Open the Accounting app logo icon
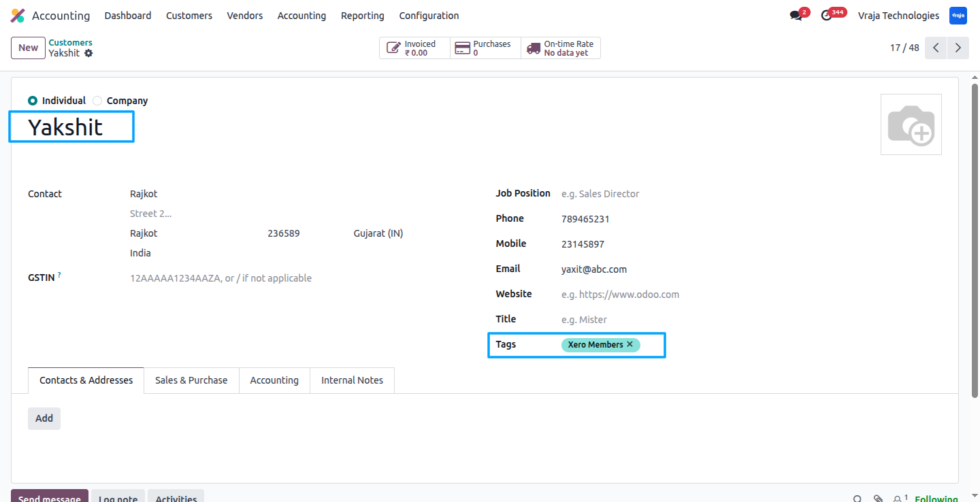 point(18,15)
